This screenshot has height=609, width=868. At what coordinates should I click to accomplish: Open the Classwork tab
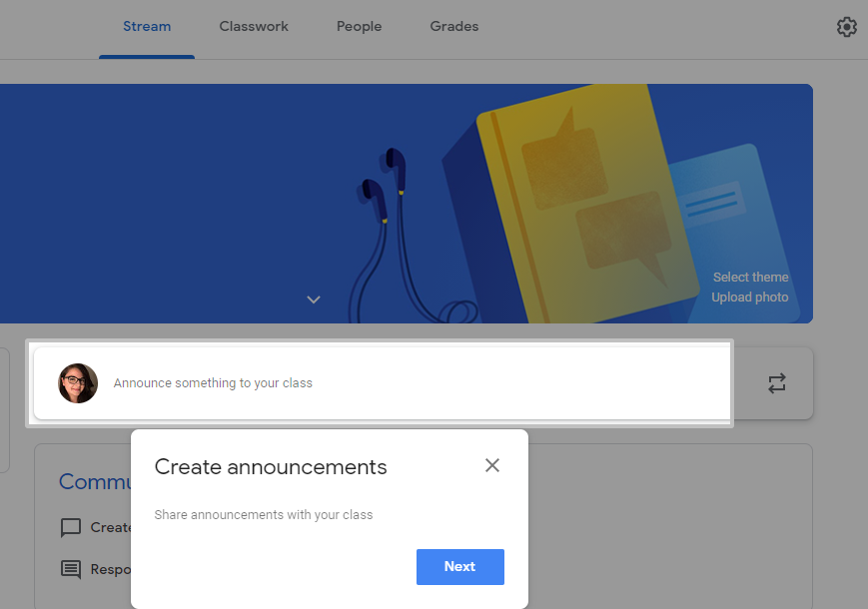point(254,27)
